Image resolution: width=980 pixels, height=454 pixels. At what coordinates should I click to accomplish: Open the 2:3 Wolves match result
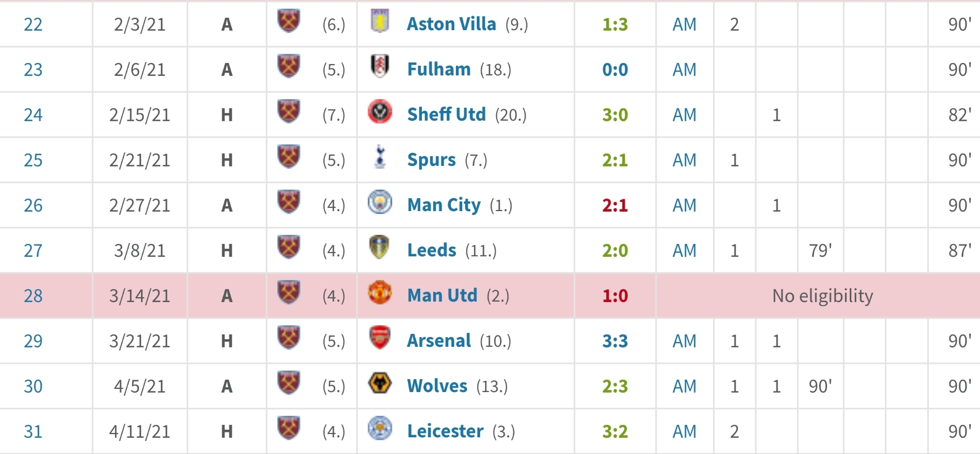tap(615, 386)
